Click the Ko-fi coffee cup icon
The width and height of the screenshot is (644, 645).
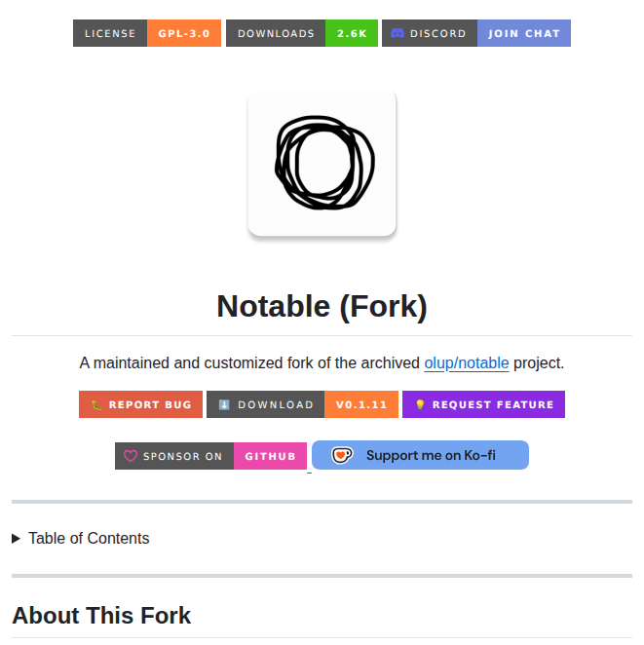coord(341,455)
